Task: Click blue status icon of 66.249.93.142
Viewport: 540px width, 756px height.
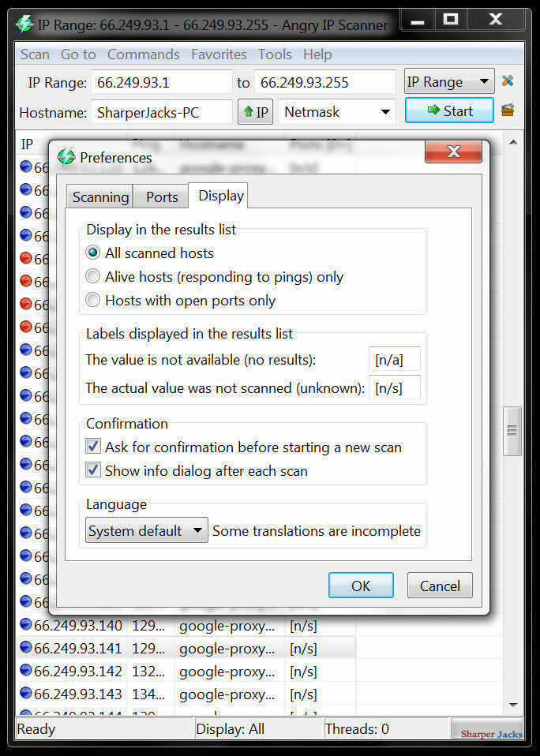Action: pos(25,670)
